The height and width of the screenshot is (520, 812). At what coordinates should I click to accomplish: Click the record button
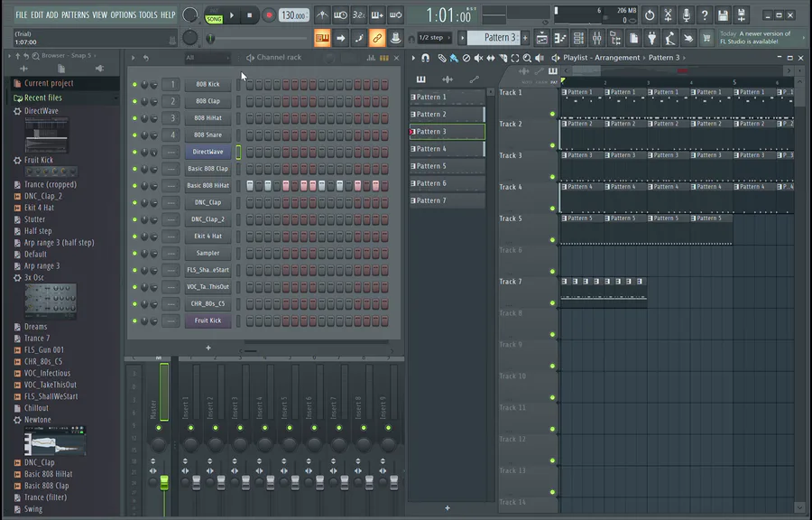point(268,15)
